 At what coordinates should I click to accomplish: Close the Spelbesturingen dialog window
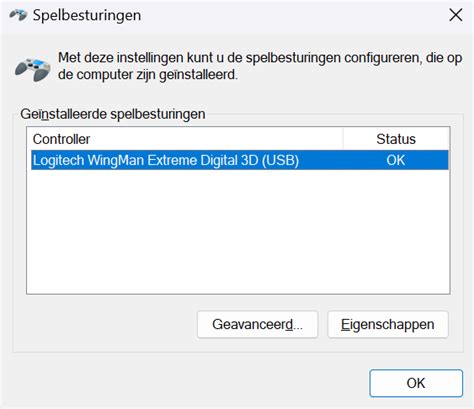(455, 15)
